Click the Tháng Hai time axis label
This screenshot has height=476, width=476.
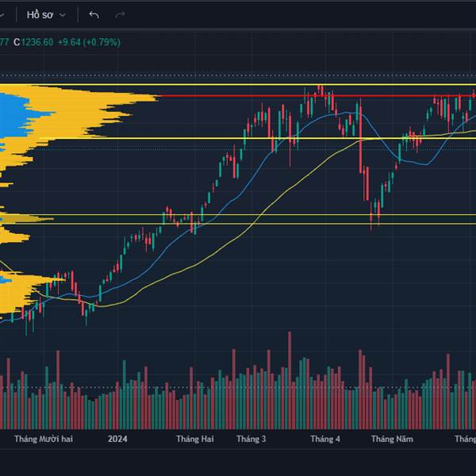(x=195, y=439)
